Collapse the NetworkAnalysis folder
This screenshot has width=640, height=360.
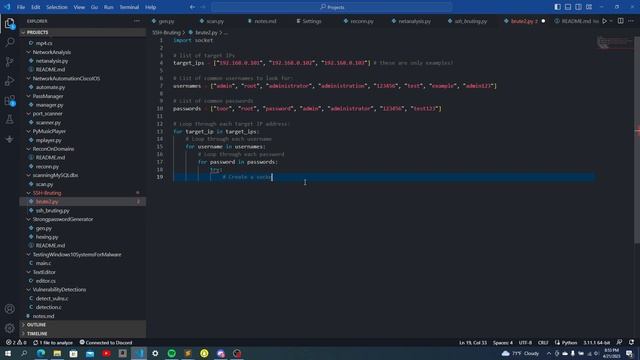pos(83,52)
